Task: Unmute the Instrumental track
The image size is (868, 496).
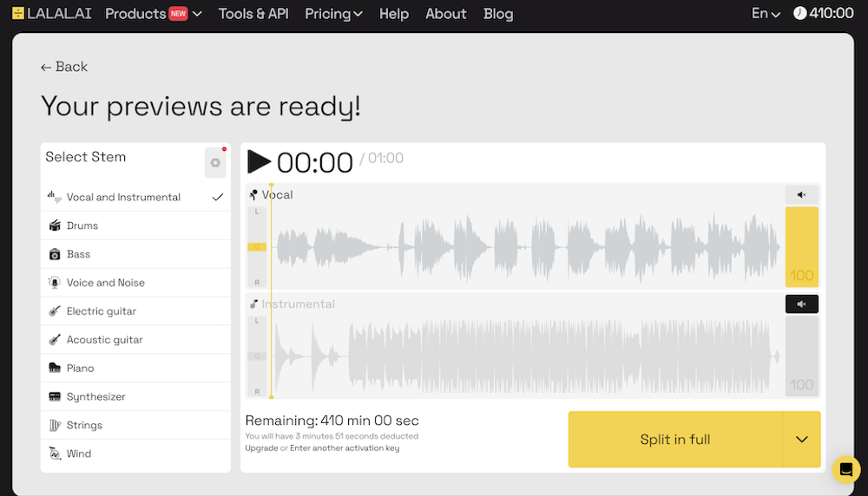Action: (x=801, y=304)
